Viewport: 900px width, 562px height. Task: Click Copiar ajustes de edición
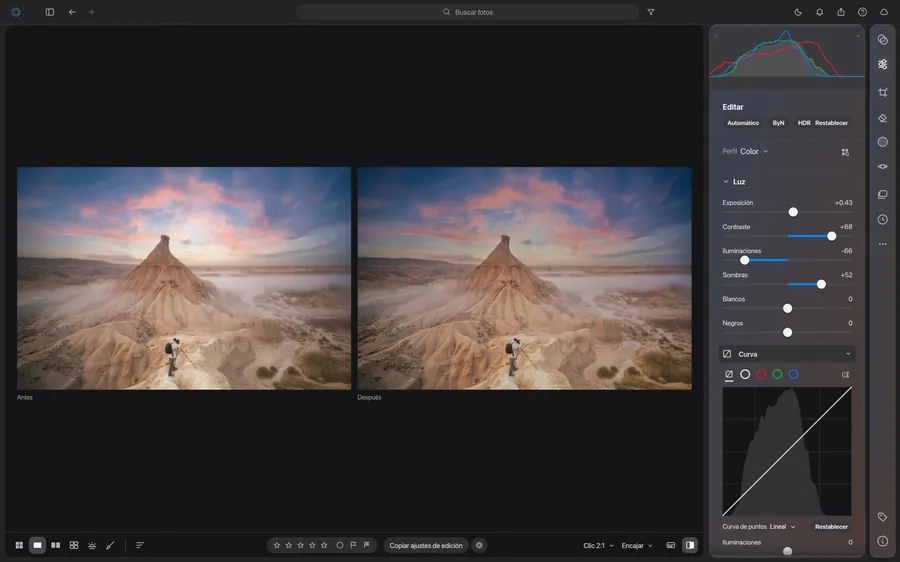pos(426,545)
